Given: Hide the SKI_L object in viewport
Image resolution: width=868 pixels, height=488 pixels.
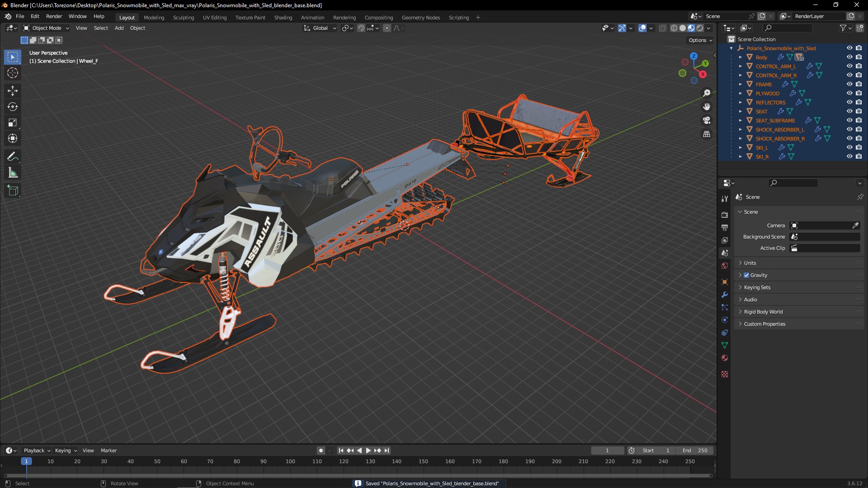Looking at the screenshot, I should (x=849, y=147).
